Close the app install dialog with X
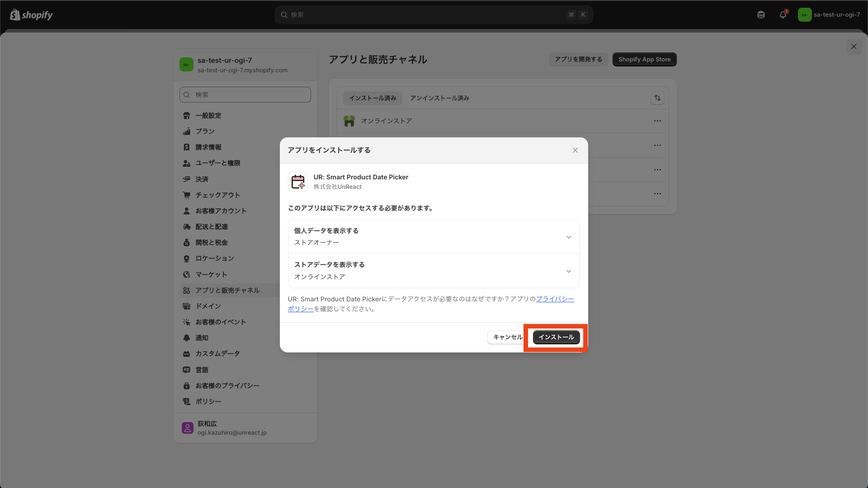Image resolution: width=868 pixels, height=488 pixels. (575, 150)
